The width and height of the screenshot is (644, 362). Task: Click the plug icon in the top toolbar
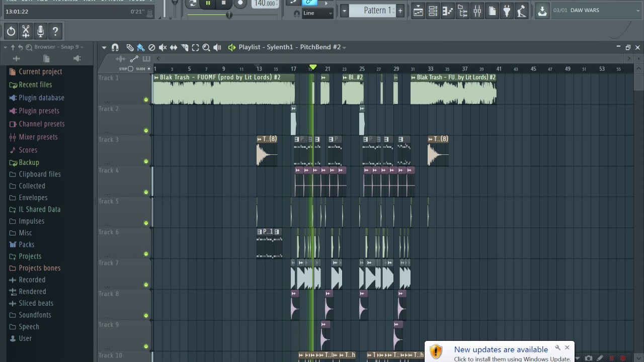pyautogui.click(x=507, y=11)
